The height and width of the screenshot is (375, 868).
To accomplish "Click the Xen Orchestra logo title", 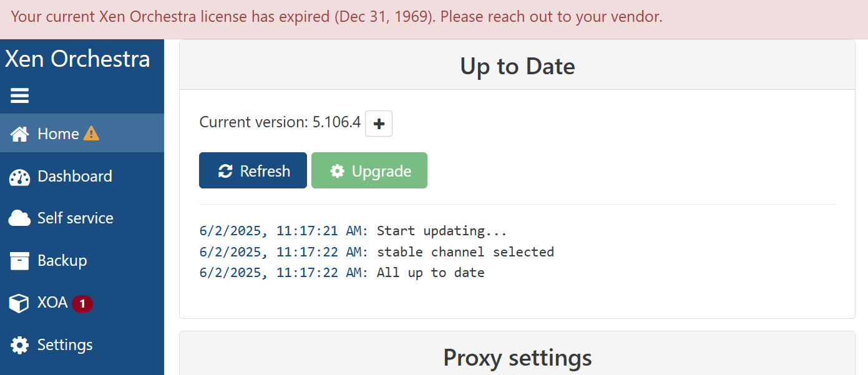I will (x=77, y=59).
